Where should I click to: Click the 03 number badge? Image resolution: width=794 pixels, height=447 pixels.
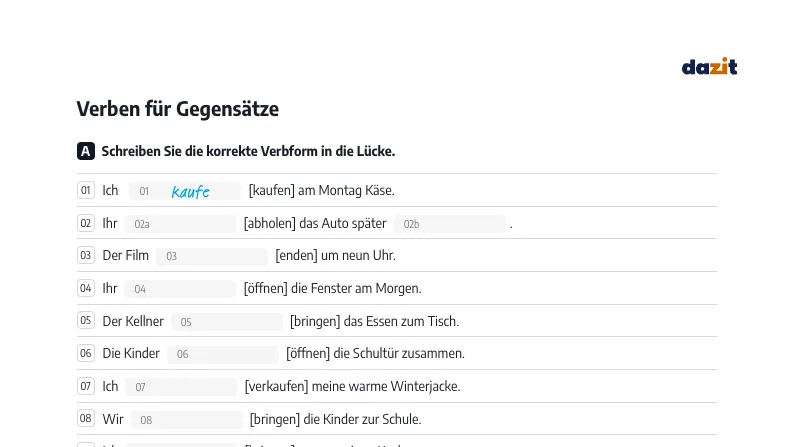[x=86, y=255]
